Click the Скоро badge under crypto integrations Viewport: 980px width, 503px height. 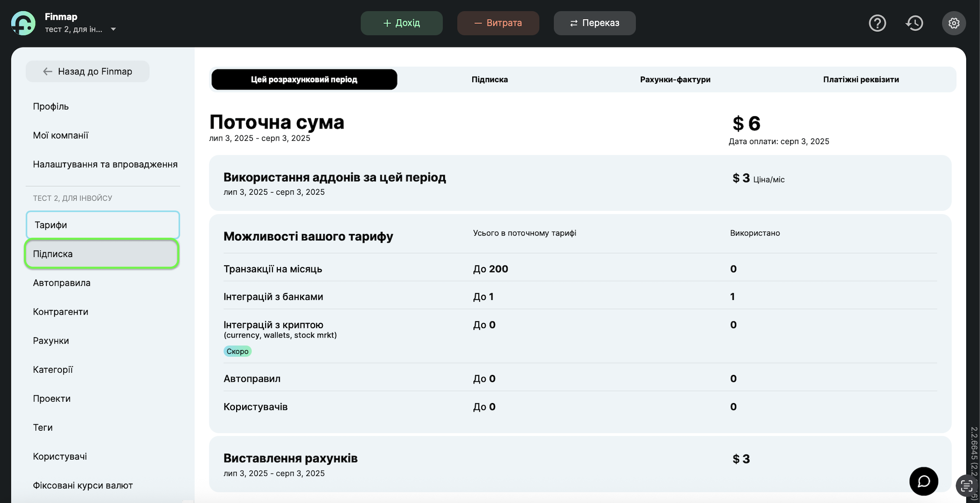[x=237, y=351]
